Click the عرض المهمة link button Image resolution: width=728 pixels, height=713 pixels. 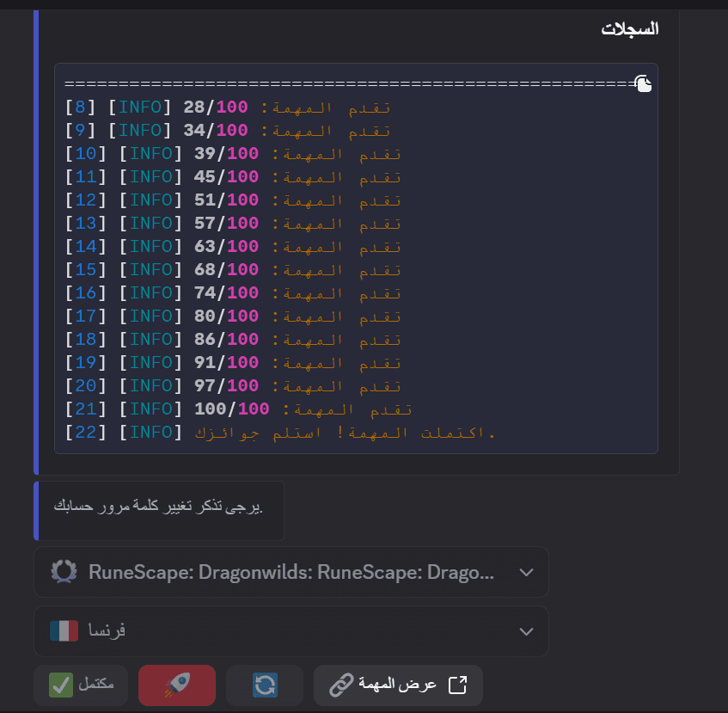(x=398, y=685)
